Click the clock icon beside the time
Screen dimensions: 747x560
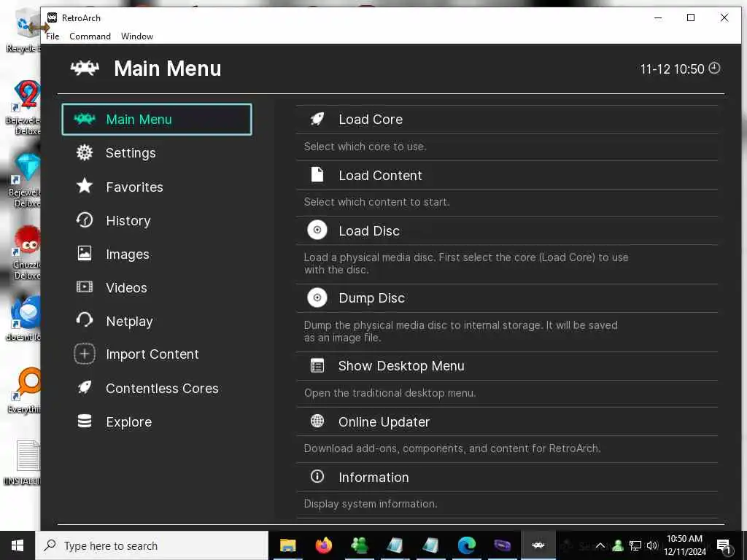(x=715, y=68)
